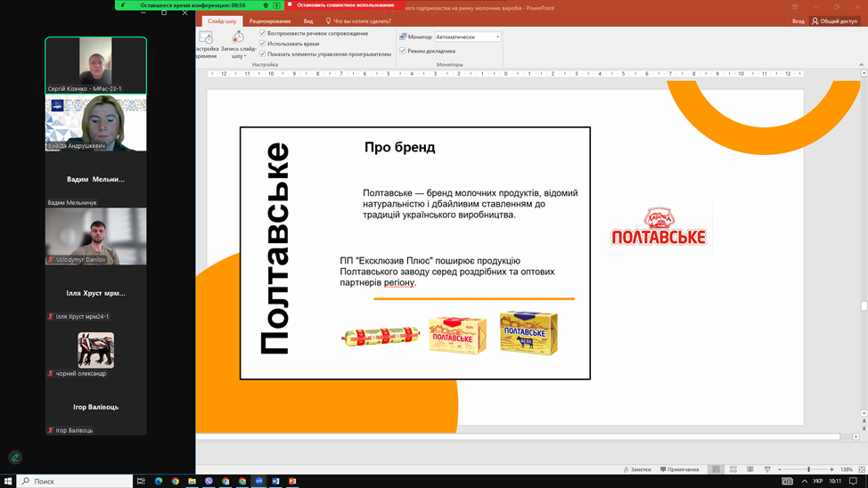Click the 10:11 taskbar clock
Image resolution: width=868 pixels, height=488 pixels.
pyautogui.click(x=835, y=481)
